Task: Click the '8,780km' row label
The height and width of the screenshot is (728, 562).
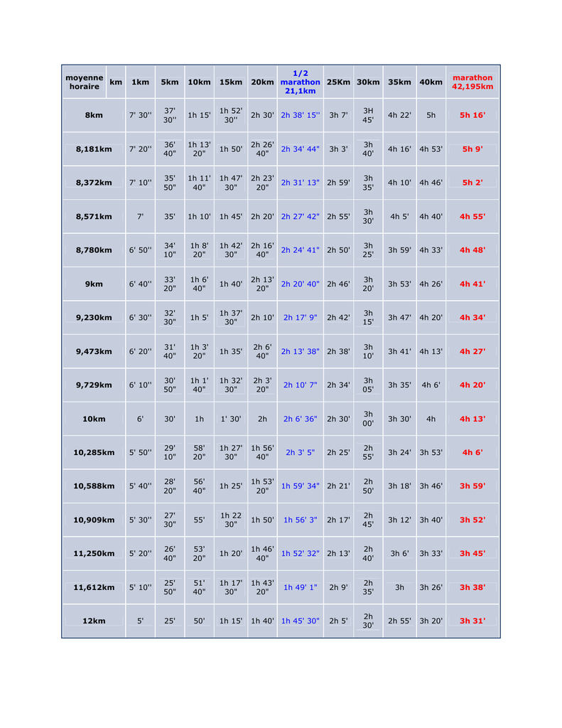Action: click(x=94, y=250)
